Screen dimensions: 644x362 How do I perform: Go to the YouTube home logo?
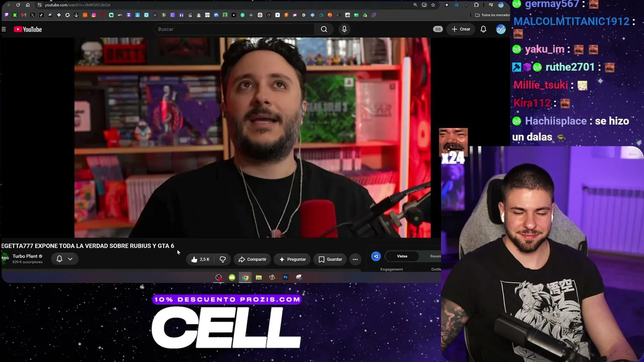28,29
